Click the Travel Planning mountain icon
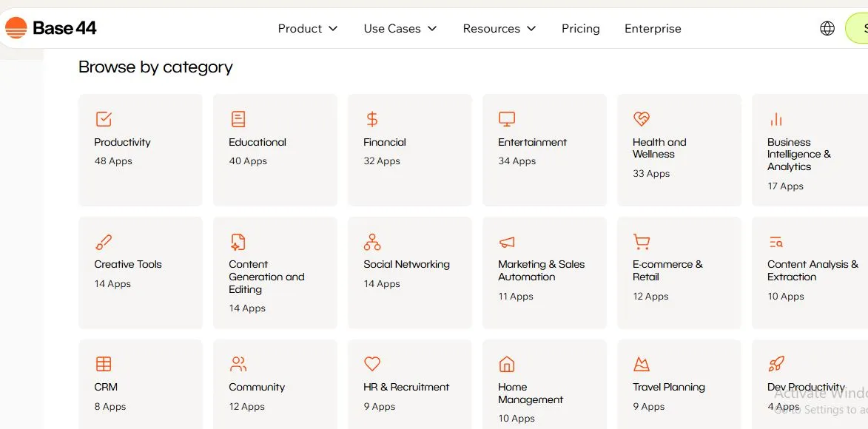Viewport: 868px width, 429px height. coord(642,364)
